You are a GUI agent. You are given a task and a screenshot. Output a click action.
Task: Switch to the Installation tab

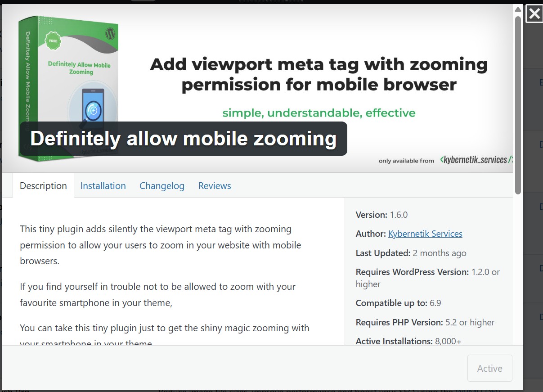pos(103,185)
